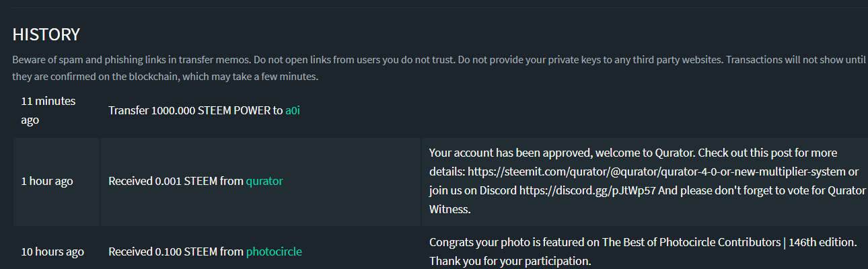The width and height of the screenshot is (868, 269).
Task: Open the qurator account link
Action: [264, 181]
